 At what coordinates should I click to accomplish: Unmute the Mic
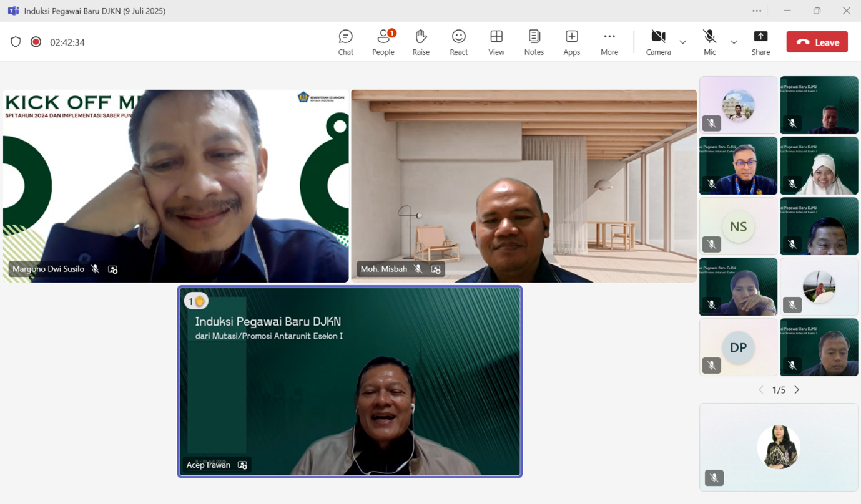(709, 42)
